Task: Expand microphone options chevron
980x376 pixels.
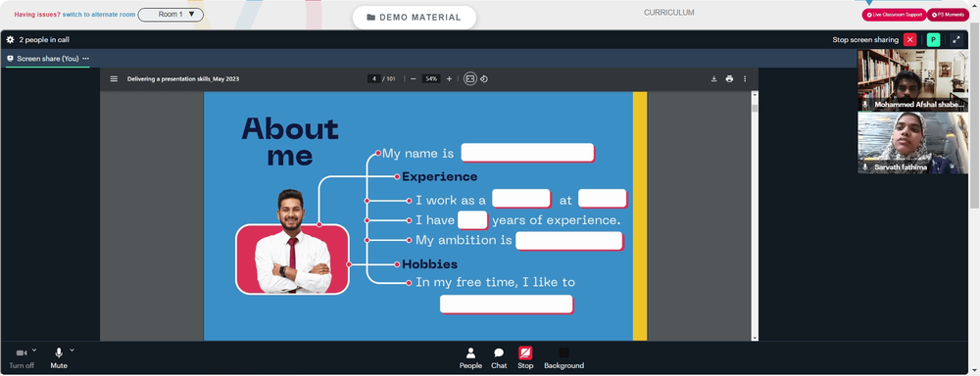Action: coord(72,350)
